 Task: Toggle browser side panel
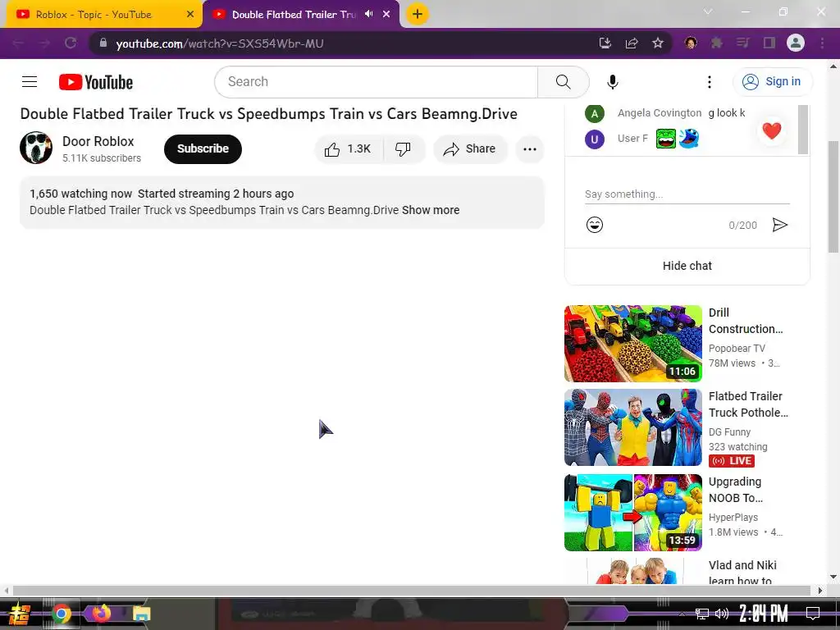[x=769, y=43]
